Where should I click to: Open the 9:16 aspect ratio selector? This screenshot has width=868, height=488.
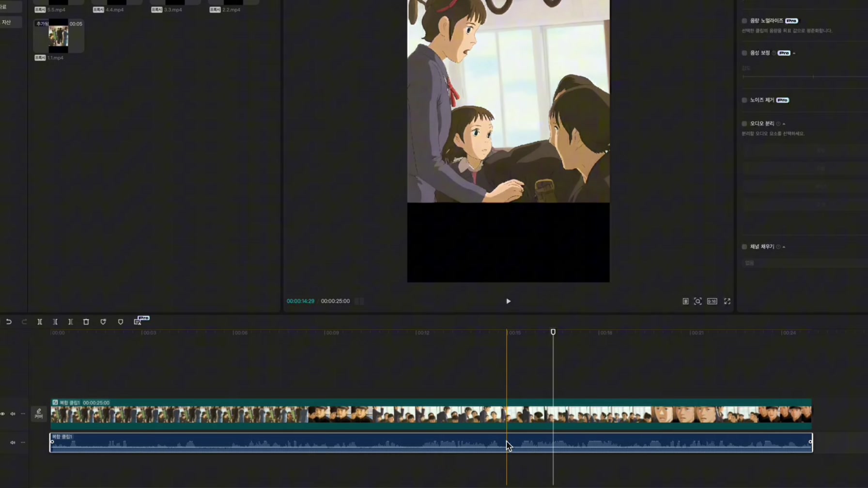[x=712, y=301]
